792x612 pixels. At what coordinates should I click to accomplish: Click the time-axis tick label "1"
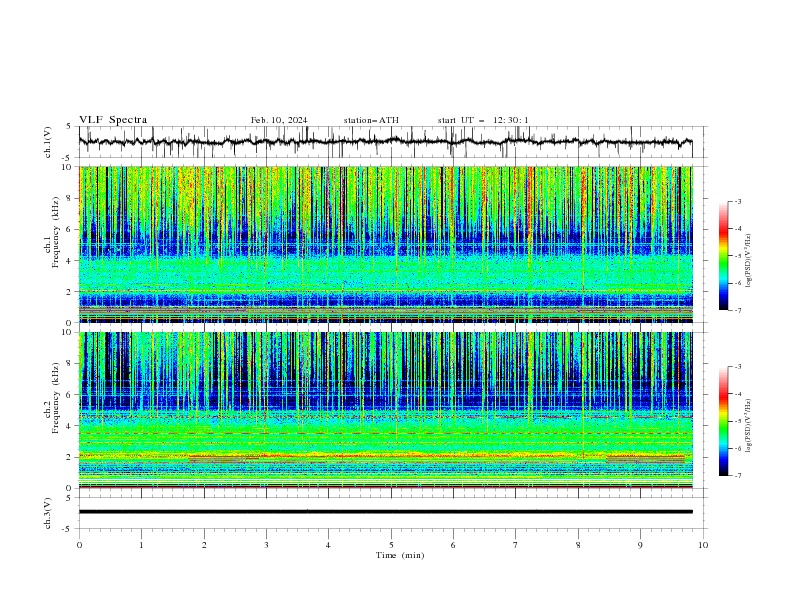[x=141, y=545]
